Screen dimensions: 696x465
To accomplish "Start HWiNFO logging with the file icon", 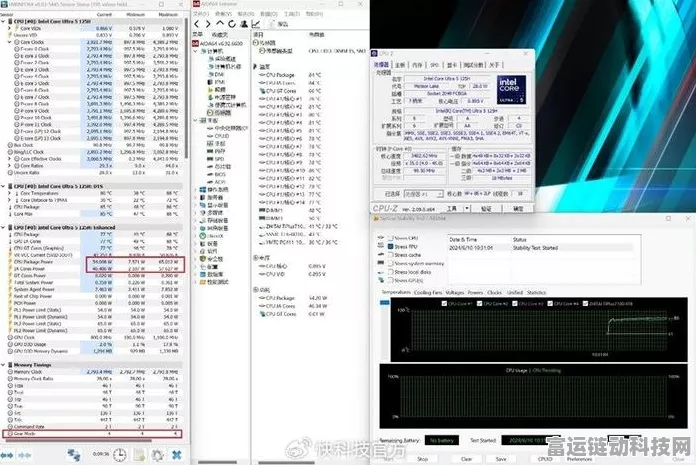I will click(x=139, y=455).
